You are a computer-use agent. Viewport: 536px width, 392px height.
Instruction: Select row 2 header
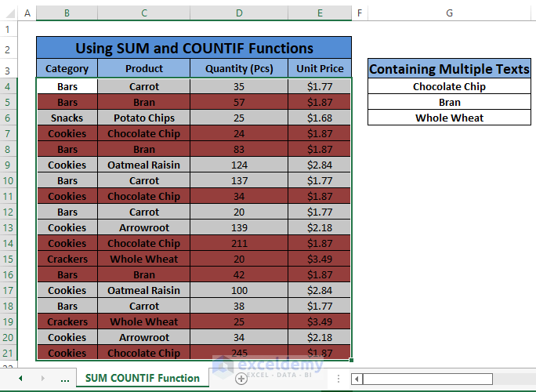coord(8,49)
